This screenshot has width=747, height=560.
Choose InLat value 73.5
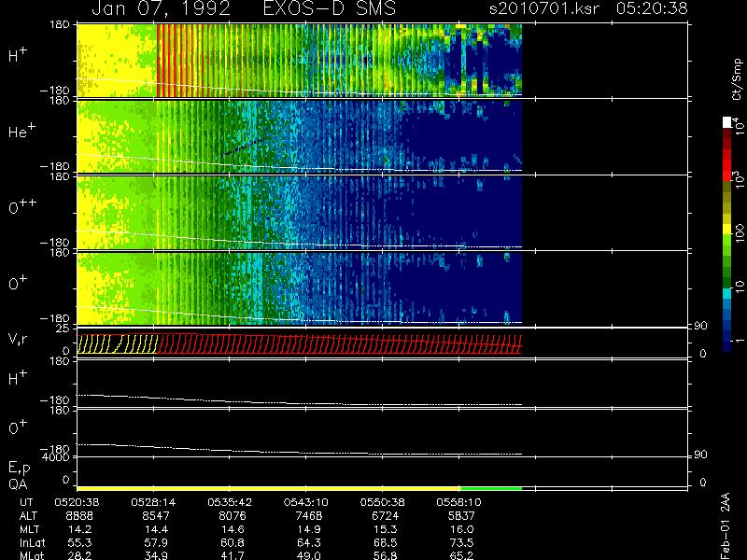[x=461, y=542]
